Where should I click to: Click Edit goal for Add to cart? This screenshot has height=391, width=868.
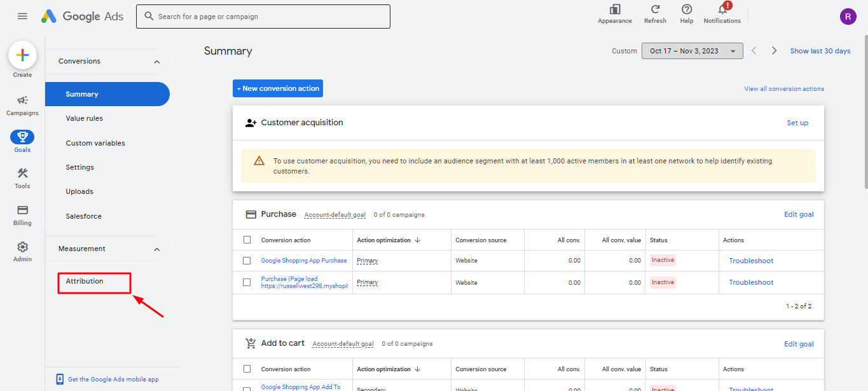coord(799,344)
